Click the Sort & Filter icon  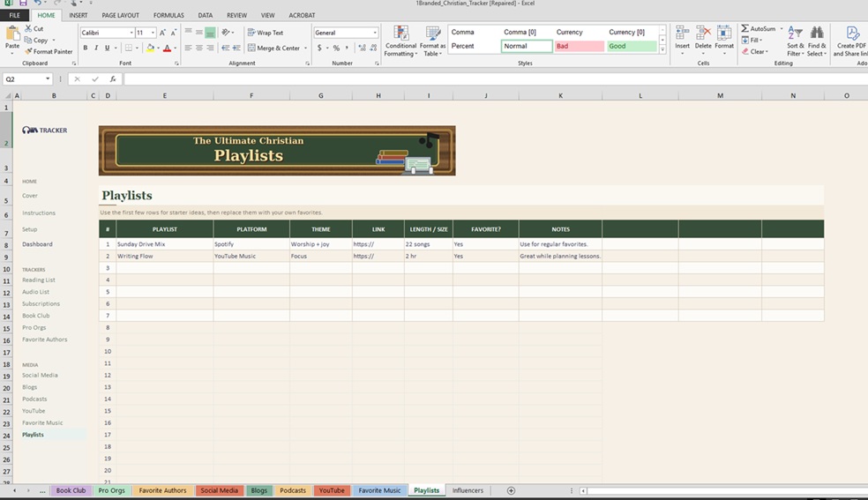pyautogui.click(x=795, y=34)
